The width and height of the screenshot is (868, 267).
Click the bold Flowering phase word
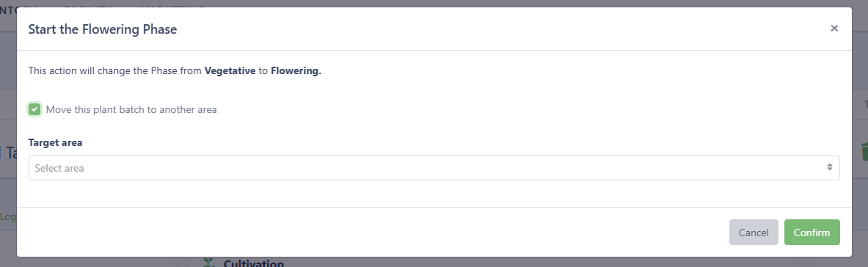click(x=296, y=71)
